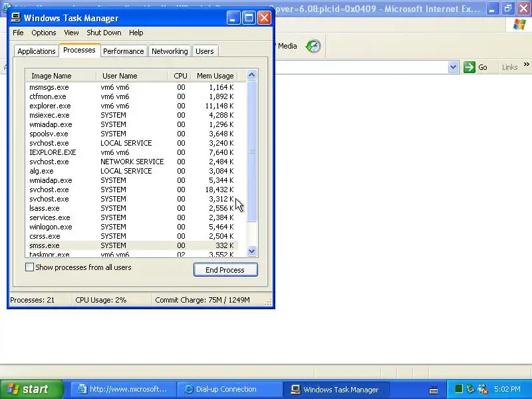The width and height of the screenshot is (532, 399).
Task: Open the Users tab
Action: pyautogui.click(x=205, y=51)
